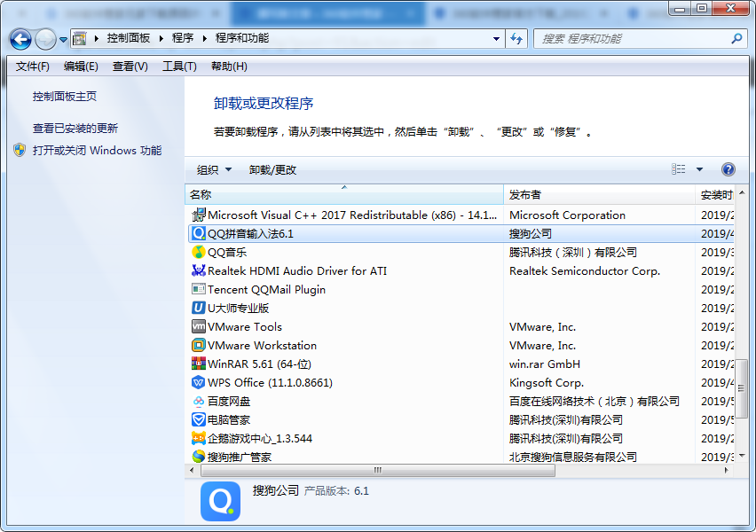Image resolution: width=756 pixels, height=532 pixels.
Task: Click the shield icon beside Windows 功能
Action: pos(20,150)
